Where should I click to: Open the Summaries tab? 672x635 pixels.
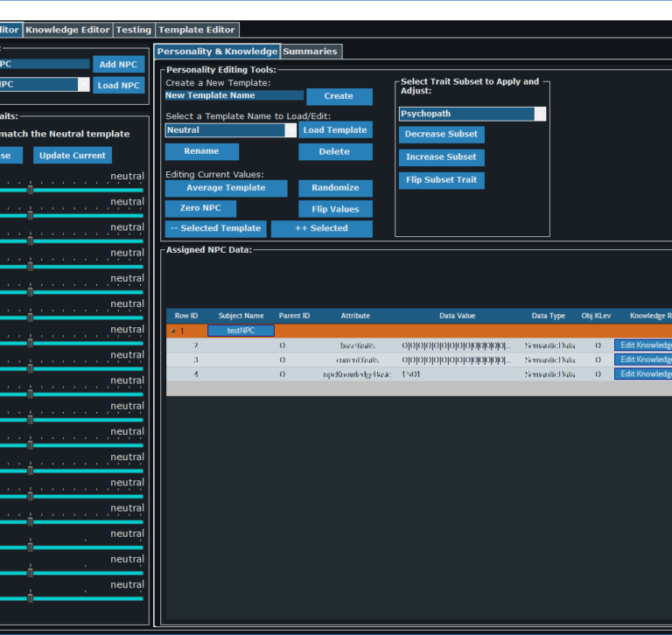(311, 52)
